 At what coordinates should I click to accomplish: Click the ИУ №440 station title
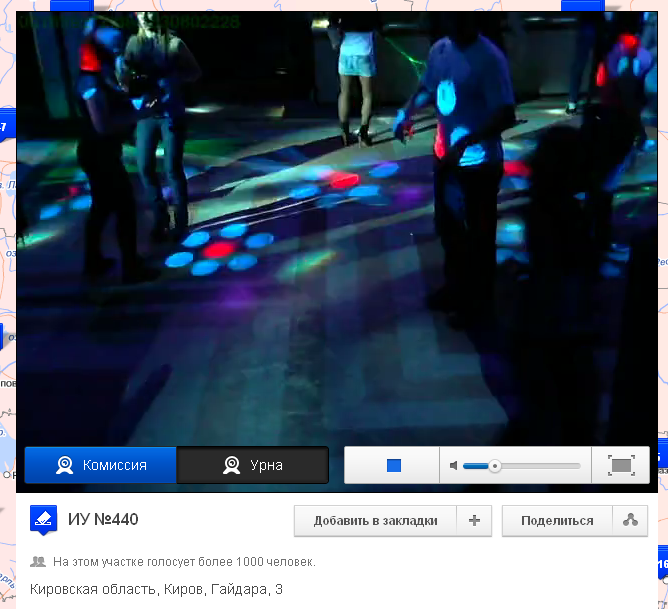click(103, 520)
